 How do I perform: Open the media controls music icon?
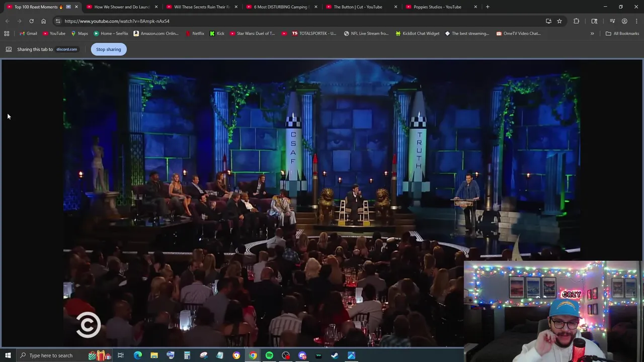coord(612,21)
